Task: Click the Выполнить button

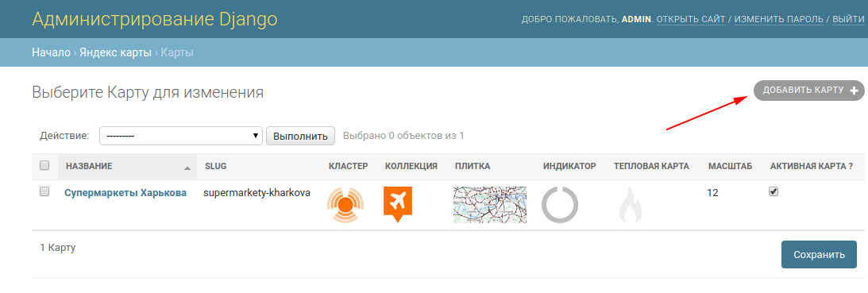Action: click(301, 136)
